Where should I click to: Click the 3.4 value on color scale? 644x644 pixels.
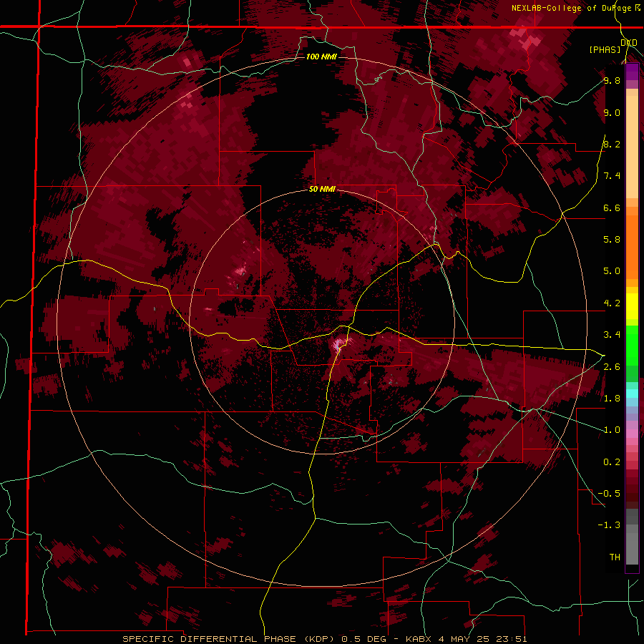pos(612,334)
